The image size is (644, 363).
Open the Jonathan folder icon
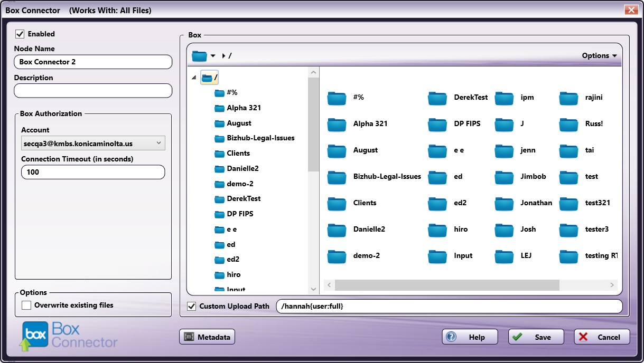click(504, 203)
